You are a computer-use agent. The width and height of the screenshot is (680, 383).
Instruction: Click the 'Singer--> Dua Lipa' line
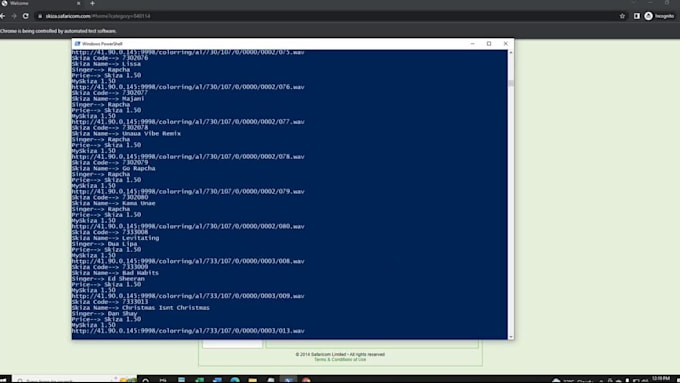(105, 244)
